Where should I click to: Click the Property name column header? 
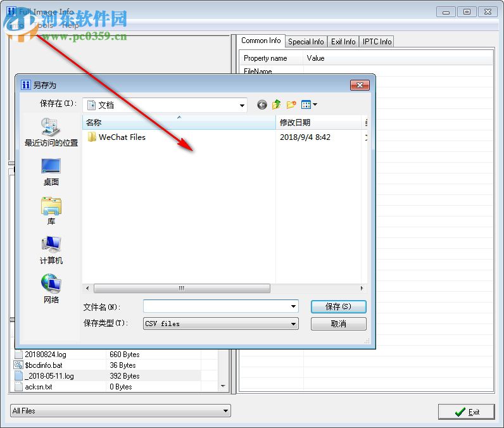[271, 58]
